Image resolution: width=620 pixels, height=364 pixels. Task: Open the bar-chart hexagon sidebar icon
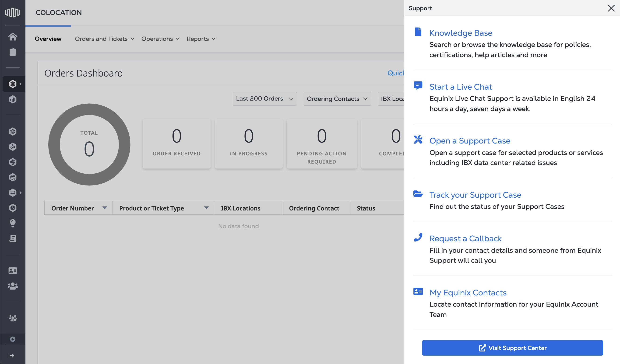coord(13,99)
